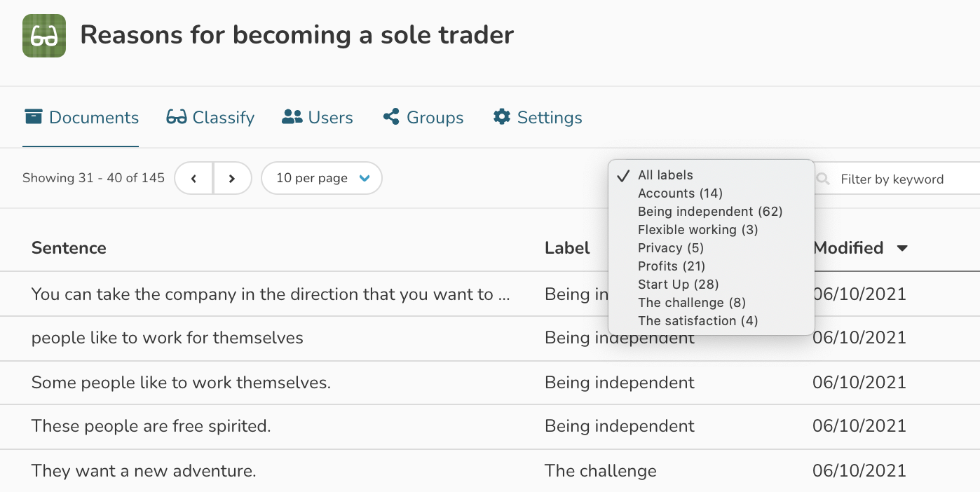Viewport: 980px width, 492px height.
Task: Click the Settings gear icon
Action: [502, 116]
